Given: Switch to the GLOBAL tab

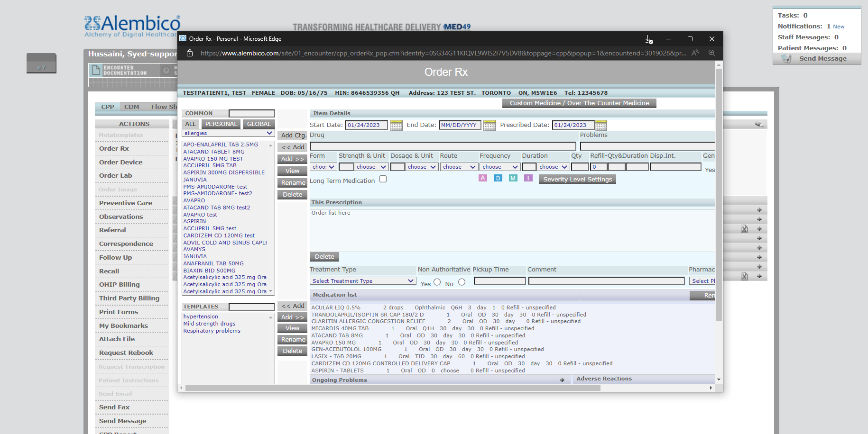Looking at the screenshot, I should (x=258, y=124).
